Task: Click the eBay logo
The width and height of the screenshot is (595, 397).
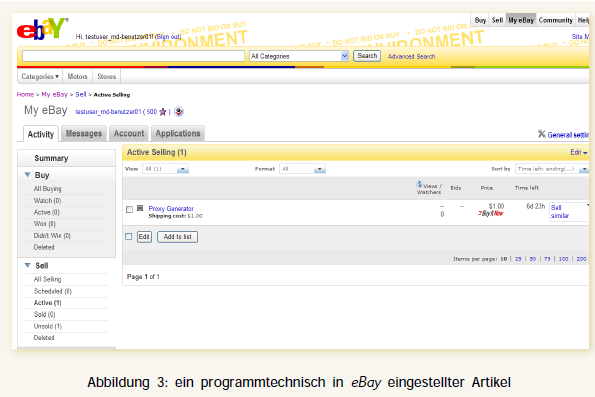Action: (42, 28)
